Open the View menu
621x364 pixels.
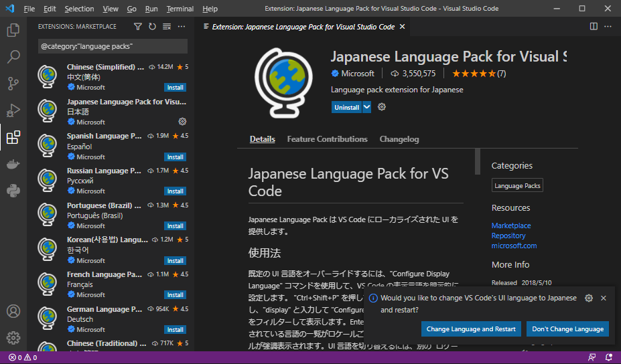pyautogui.click(x=111, y=9)
